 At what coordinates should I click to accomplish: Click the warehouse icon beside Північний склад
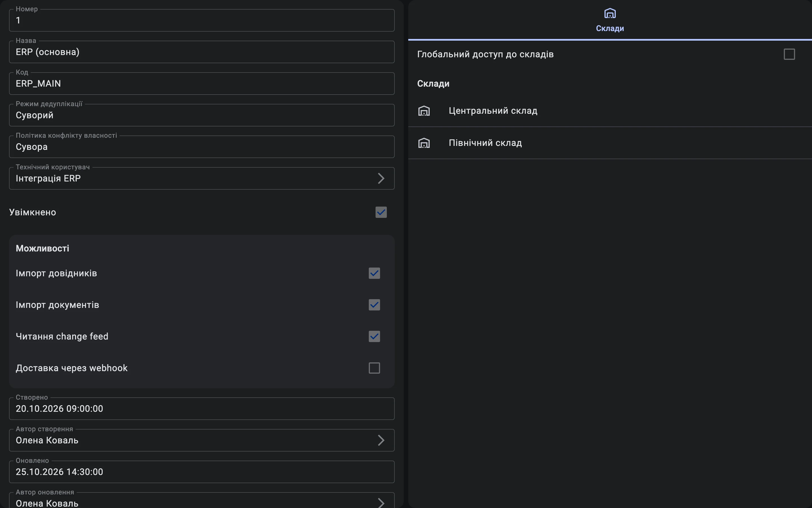[x=424, y=143]
